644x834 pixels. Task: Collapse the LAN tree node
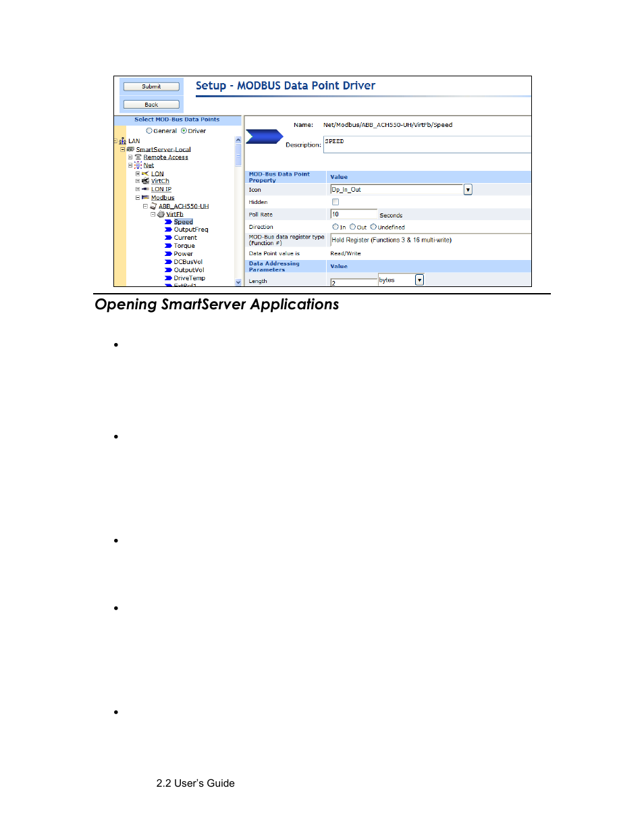tap(115, 141)
